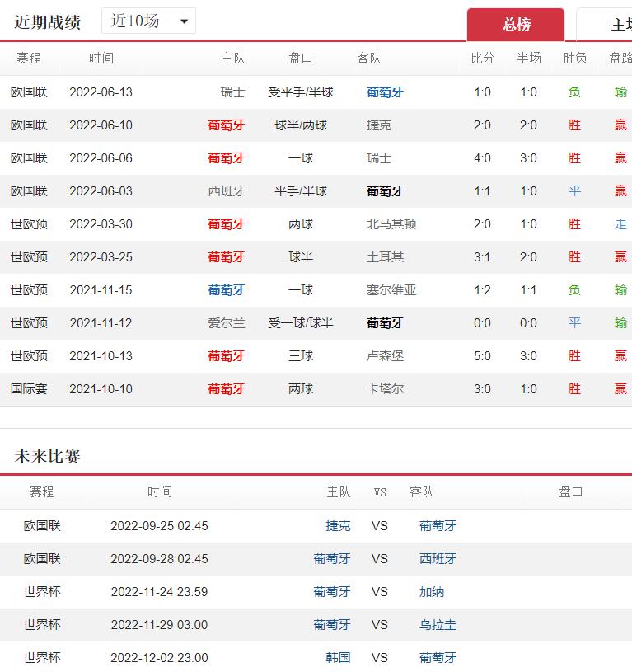Click the 平 result on 2021-11-12 row
This screenshot has height=672, width=632.
tap(574, 323)
